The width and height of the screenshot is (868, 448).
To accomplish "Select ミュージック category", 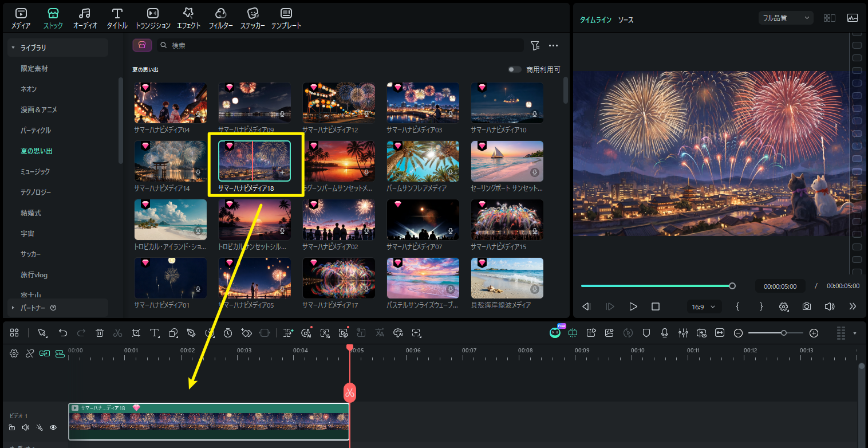I will pos(35,172).
